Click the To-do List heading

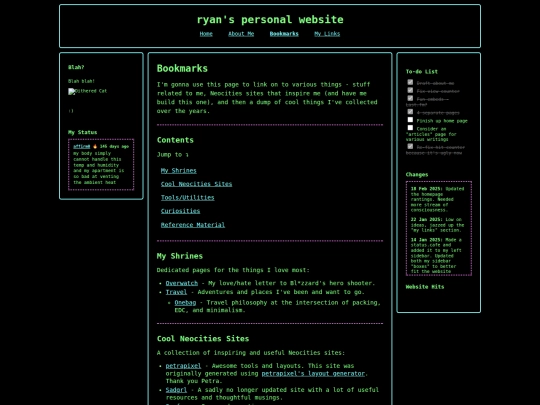coord(422,72)
